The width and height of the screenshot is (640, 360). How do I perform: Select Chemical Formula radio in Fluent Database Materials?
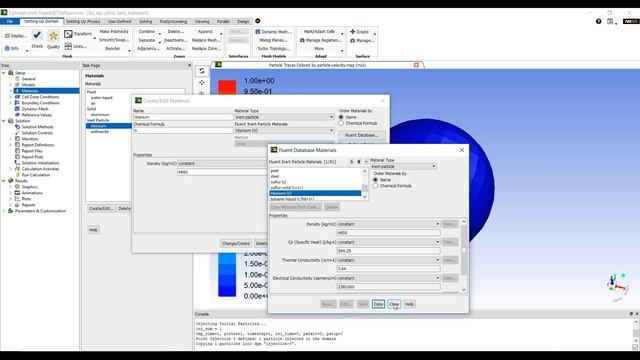[376, 186]
